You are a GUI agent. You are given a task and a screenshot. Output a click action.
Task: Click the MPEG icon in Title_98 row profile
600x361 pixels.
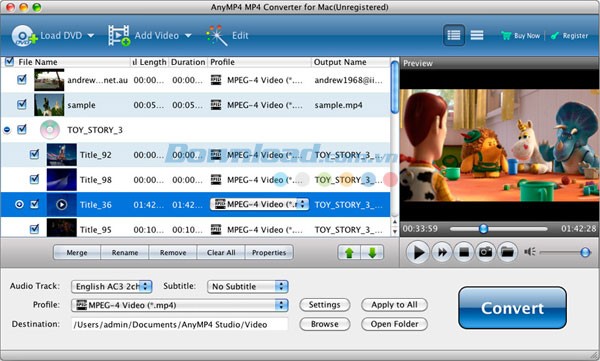(x=216, y=180)
